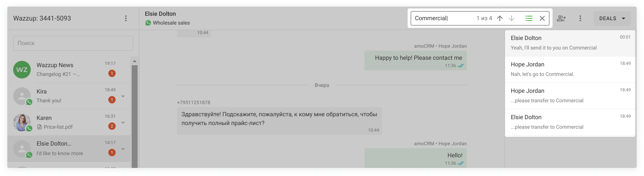Open chat options three-dot menu
This screenshot has width=644, height=176.
(x=580, y=18)
